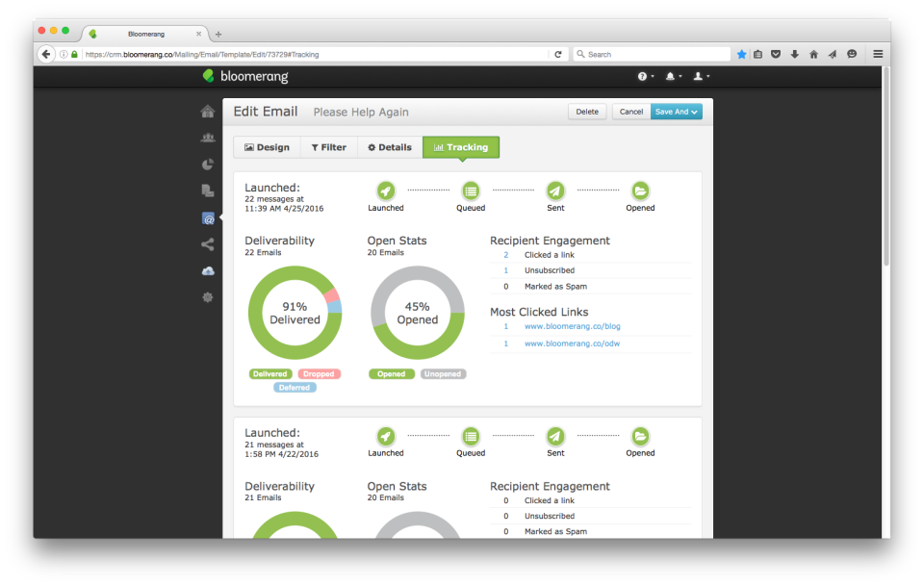This screenshot has width=924, height=586.
Task: Open the Share sidebar icon
Action: click(208, 244)
